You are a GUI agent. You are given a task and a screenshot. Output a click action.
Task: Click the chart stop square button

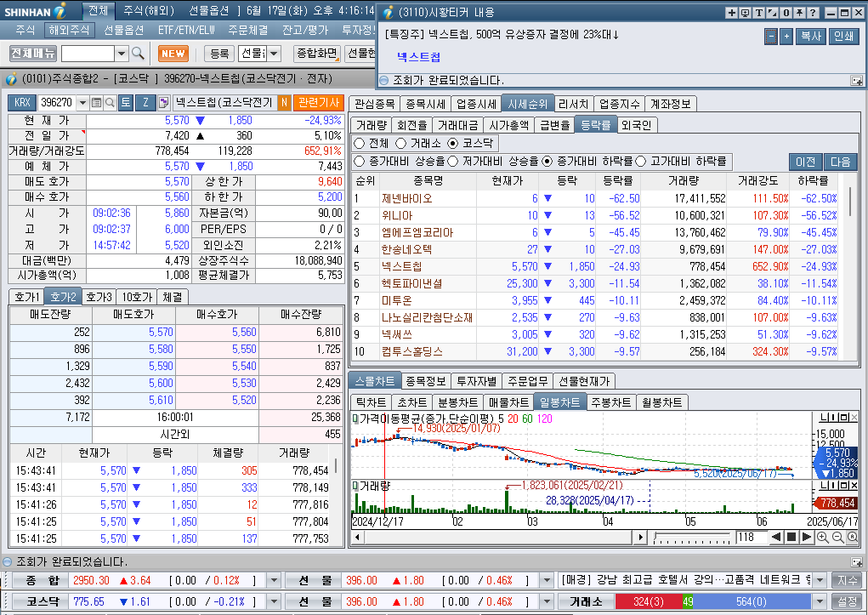[791, 537]
